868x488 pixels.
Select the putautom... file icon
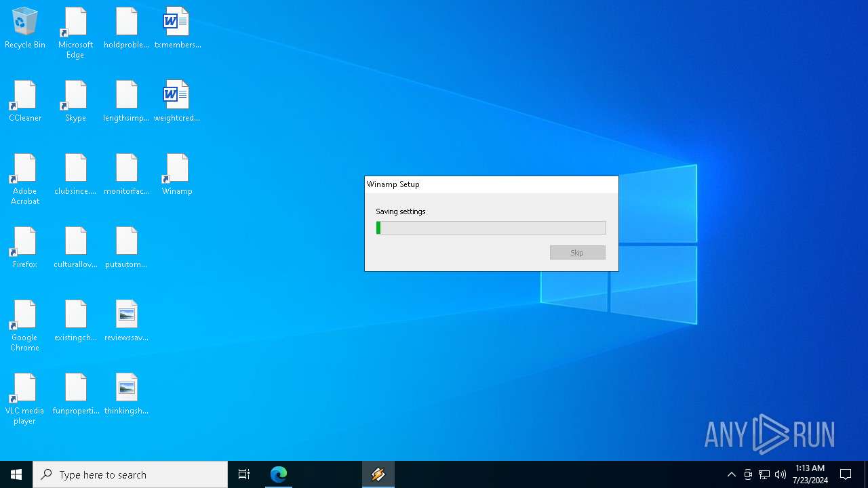(x=126, y=248)
